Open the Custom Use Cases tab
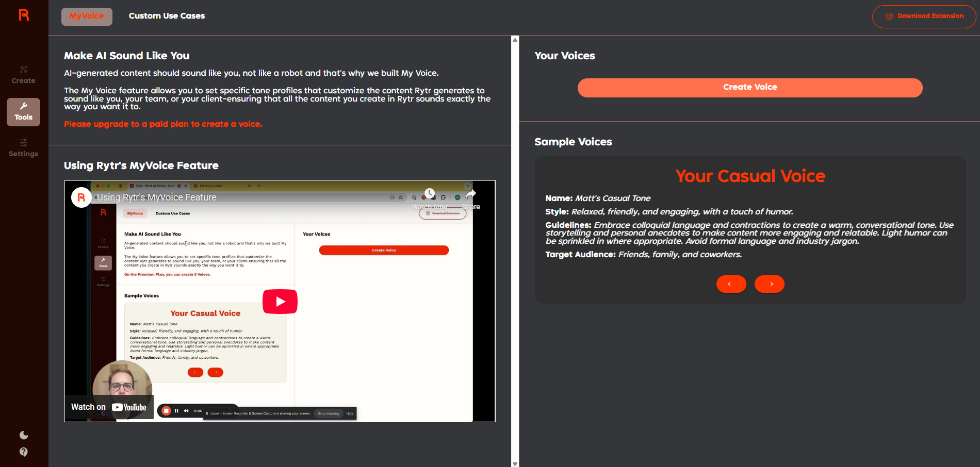 [167, 16]
